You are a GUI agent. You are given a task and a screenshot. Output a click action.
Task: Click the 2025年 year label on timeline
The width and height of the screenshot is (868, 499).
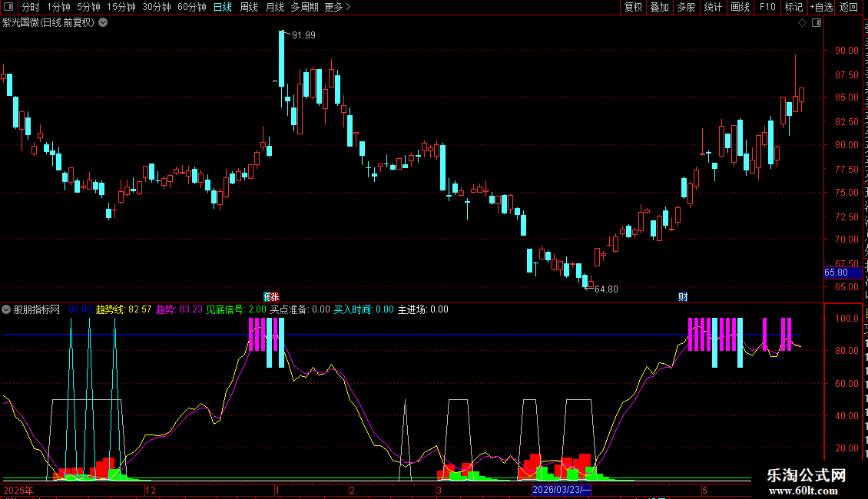click(x=18, y=490)
